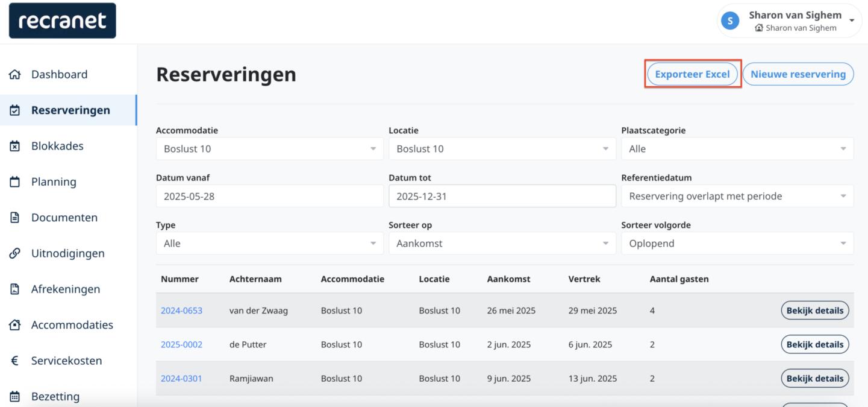Create a new reservation with Nieuwe reservering
This screenshot has width=868, height=407.
click(798, 74)
